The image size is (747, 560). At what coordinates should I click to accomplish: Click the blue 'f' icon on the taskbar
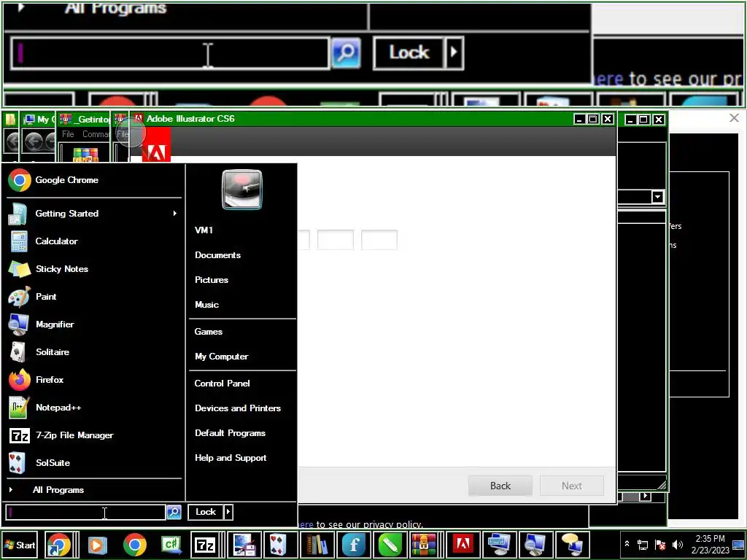pos(353,545)
